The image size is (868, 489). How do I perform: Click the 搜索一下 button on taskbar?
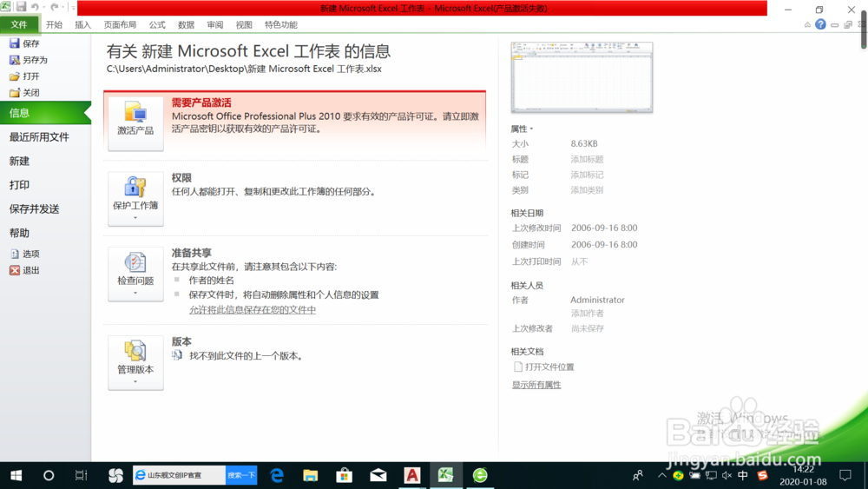coord(241,475)
